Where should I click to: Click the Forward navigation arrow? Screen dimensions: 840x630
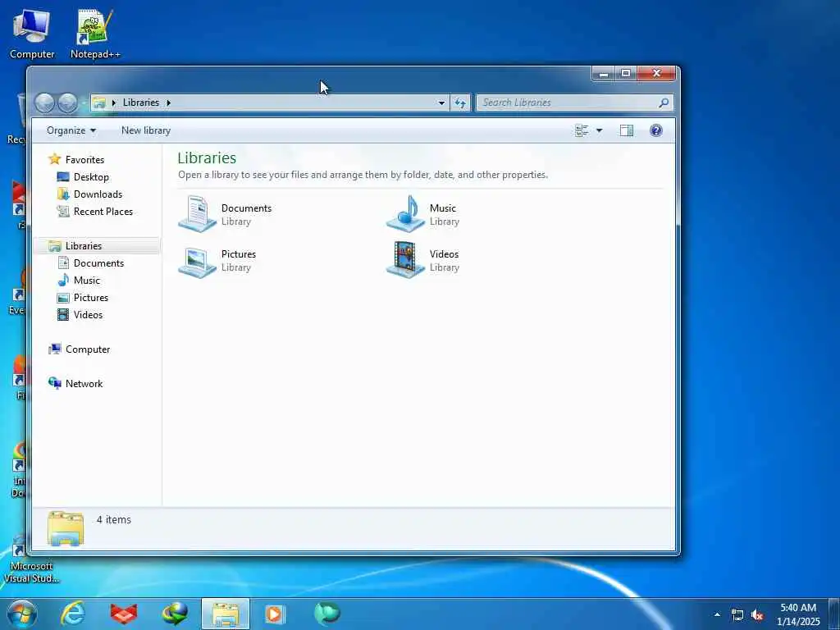[67, 103]
